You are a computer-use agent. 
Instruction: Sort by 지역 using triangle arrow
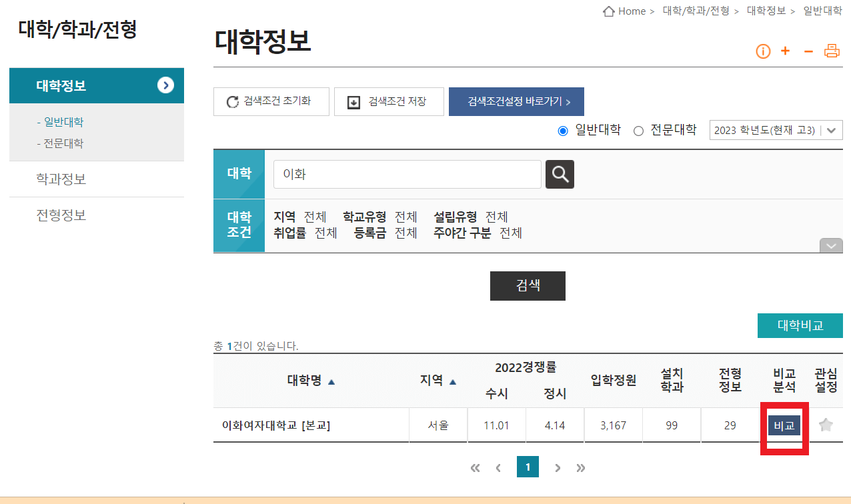pyautogui.click(x=453, y=382)
